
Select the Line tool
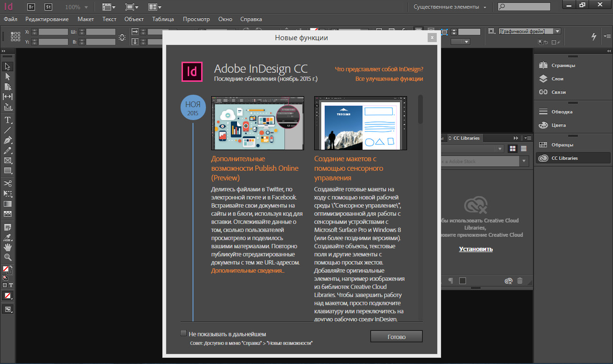pyautogui.click(x=8, y=130)
